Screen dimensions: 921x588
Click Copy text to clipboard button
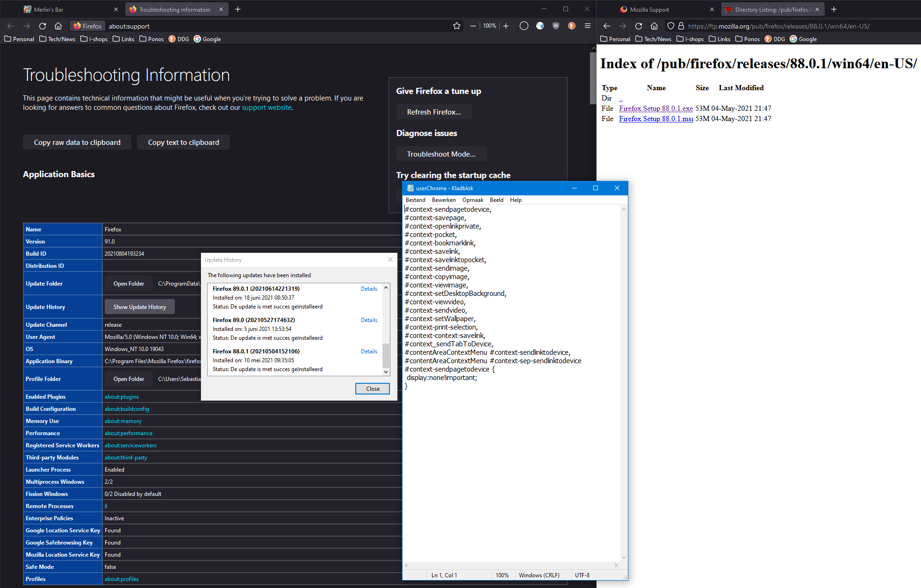[x=183, y=142]
